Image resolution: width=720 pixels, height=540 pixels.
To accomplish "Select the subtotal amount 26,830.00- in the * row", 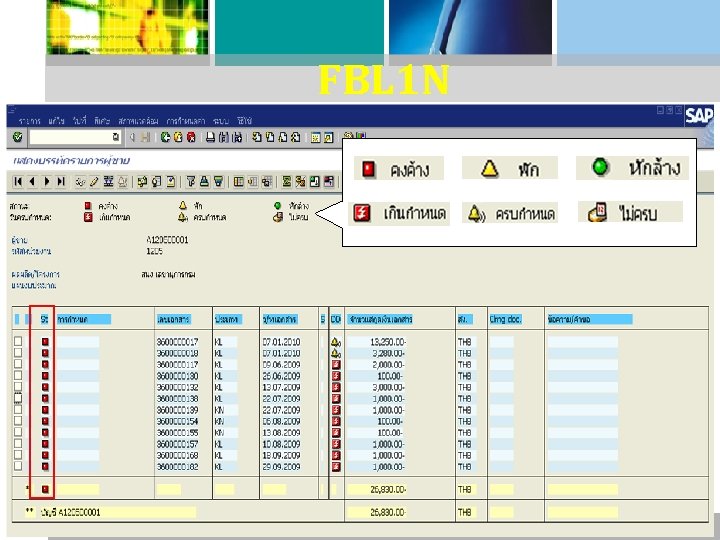I will point(388,489).
